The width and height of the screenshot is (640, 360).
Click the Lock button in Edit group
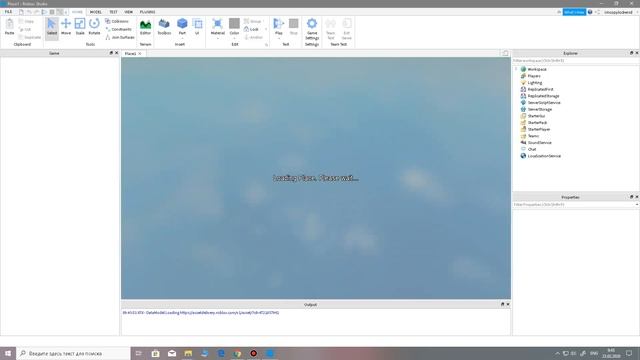(x=251, y=29)
